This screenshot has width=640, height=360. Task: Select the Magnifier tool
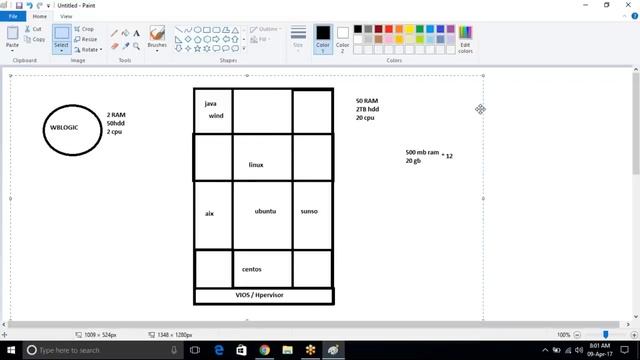click(136, 46)
